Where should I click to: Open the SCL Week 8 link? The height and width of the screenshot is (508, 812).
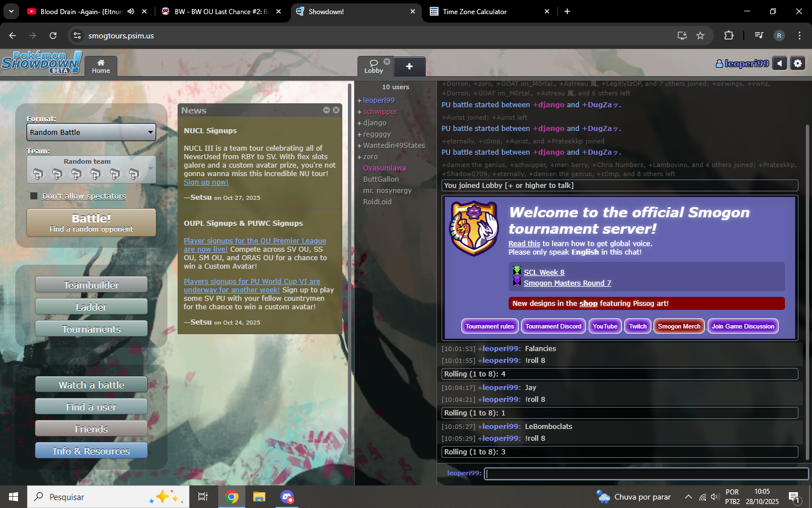point(544,272)
